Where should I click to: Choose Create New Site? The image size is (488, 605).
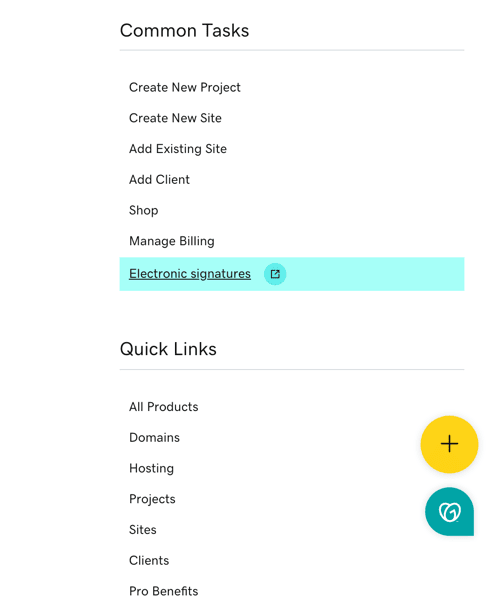[175, 118]
